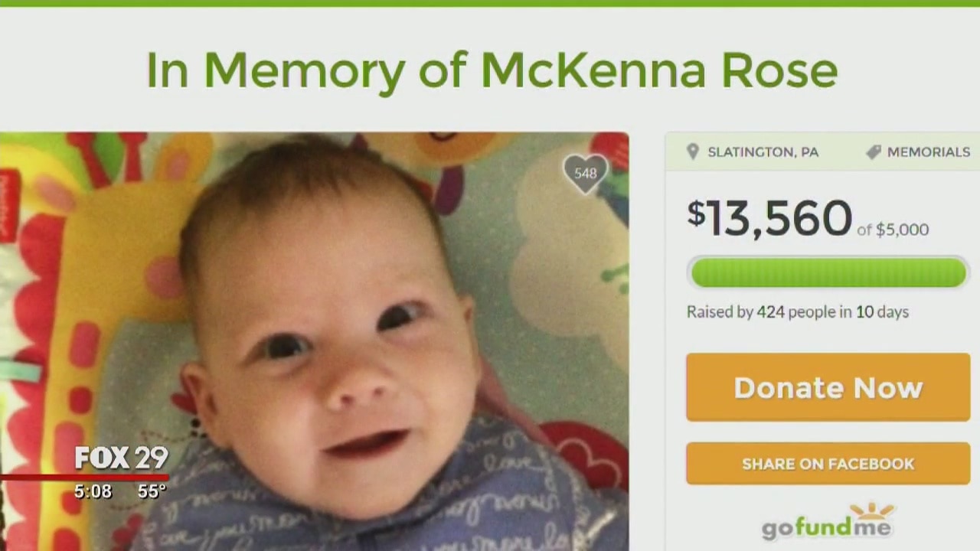This screenshot has height=551, width=980.
Task: Open the Donate Now button
Action: 828,387
